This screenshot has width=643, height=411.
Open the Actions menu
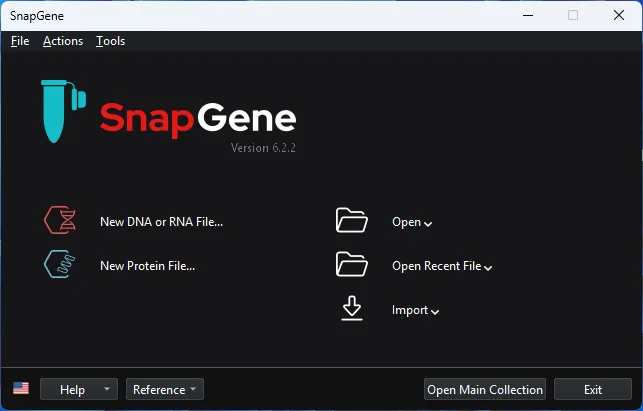point(63,41)
